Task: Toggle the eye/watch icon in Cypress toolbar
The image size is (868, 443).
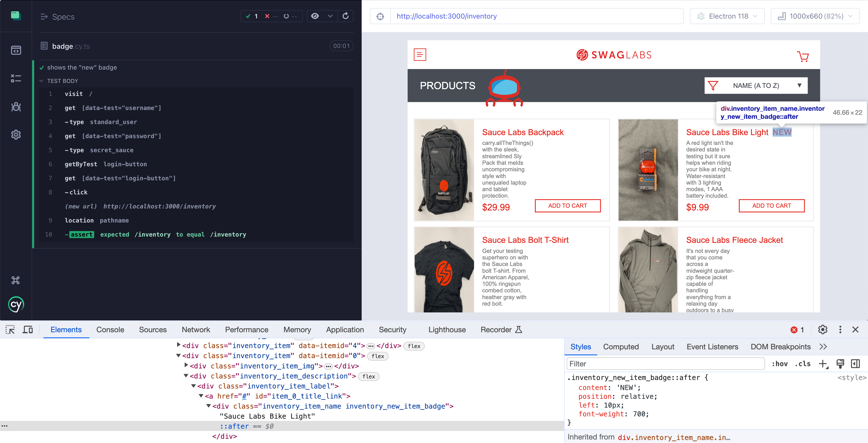Action: tap(315, 16)
